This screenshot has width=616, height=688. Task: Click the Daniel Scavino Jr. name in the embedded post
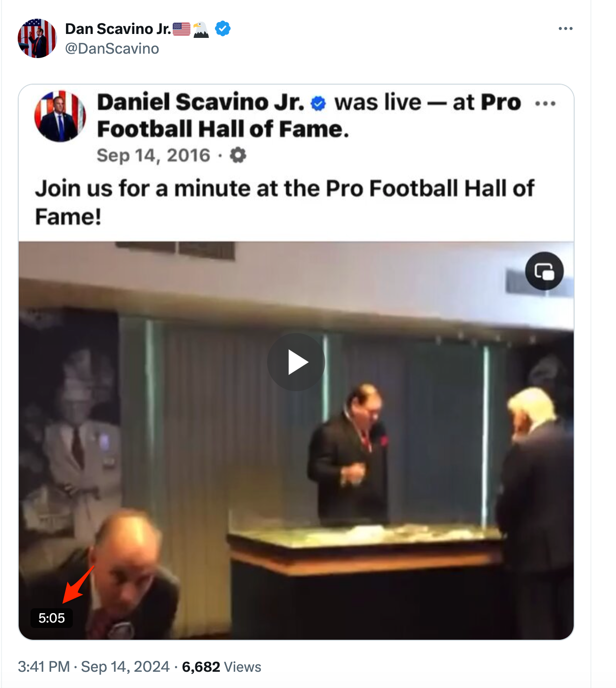point(201,102)
